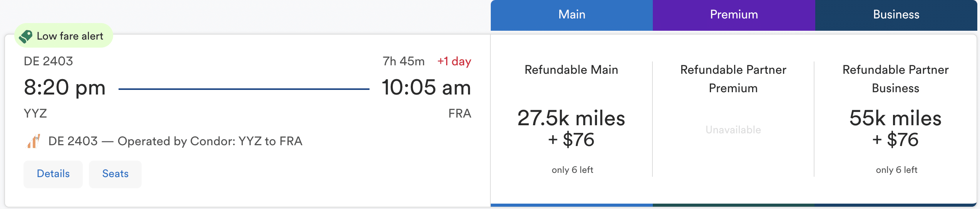980x209 pixels.
Task: Click the 7h 45m flight duration
Action: pos(403,61)
